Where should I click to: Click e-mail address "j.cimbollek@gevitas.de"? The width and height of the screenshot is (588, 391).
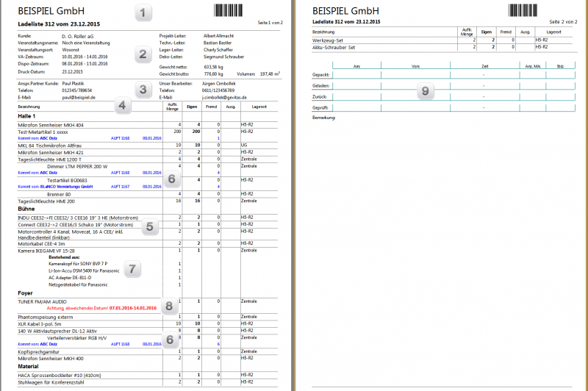coord(224,98)
